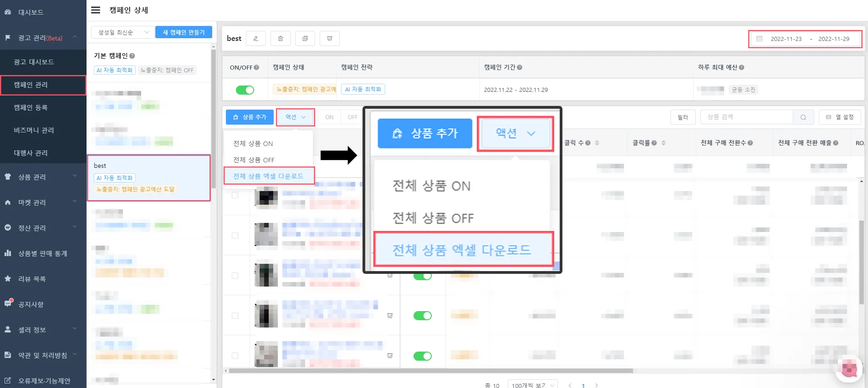Image resolution: width=868 pixels, height=388 pixels.
Task: Tick the checkbox of the first product row
Action: (x=235, y=195)
